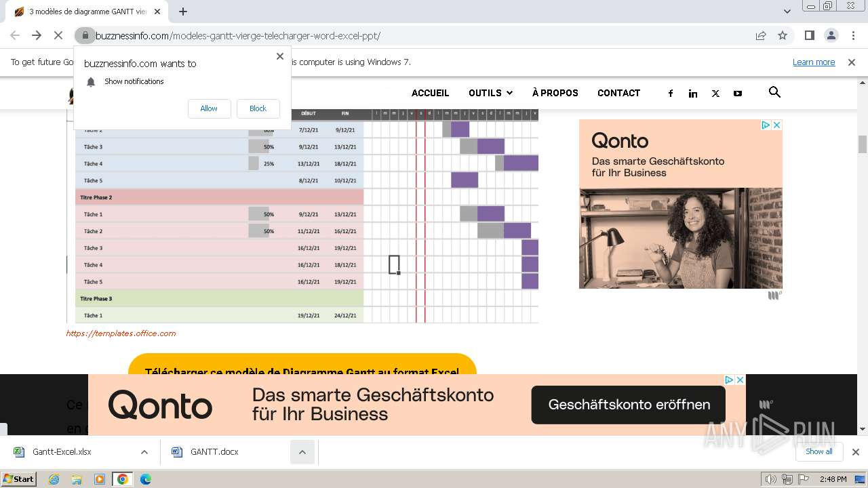Open Windows Explorer from taskbar
This screenshot has width=868, height=488.
[x=77, y=479]
